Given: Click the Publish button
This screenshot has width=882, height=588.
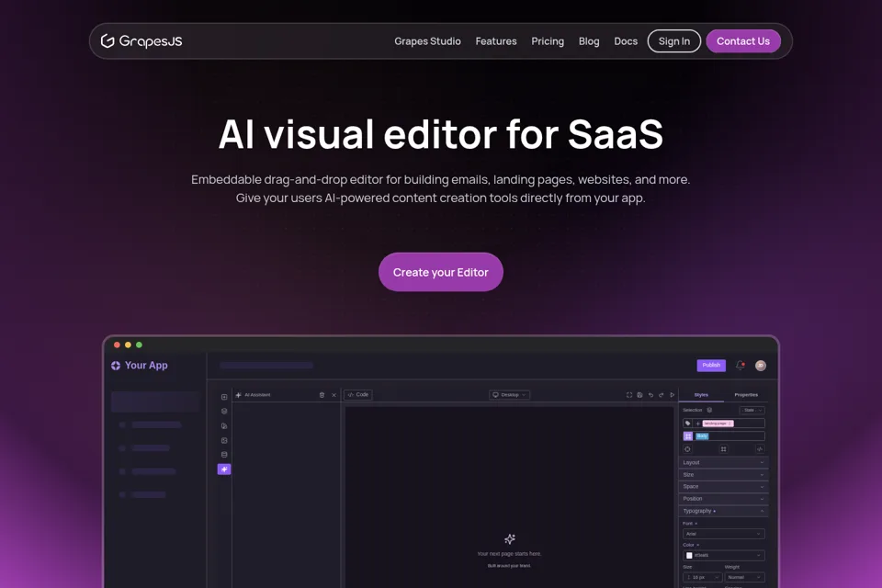Looking at the screenshot, I should click(711, 365).
